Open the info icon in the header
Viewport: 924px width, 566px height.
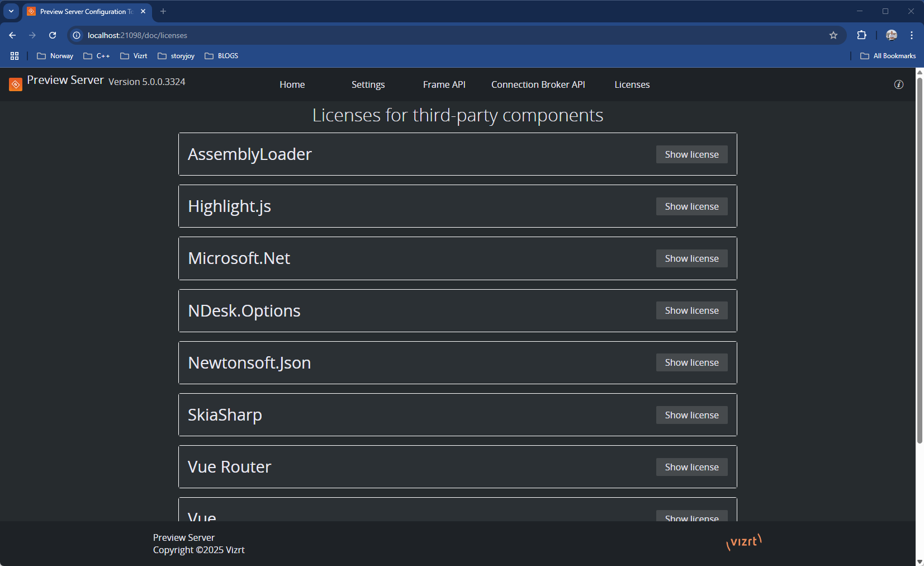coord(899,84)
